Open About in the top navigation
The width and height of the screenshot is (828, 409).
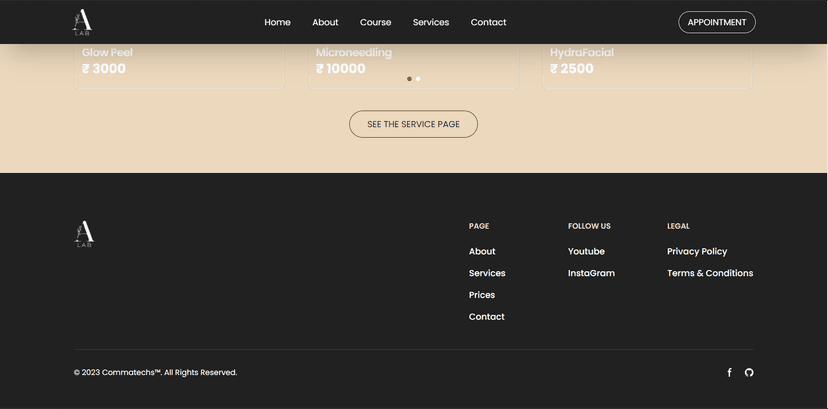tap(325, 22)
